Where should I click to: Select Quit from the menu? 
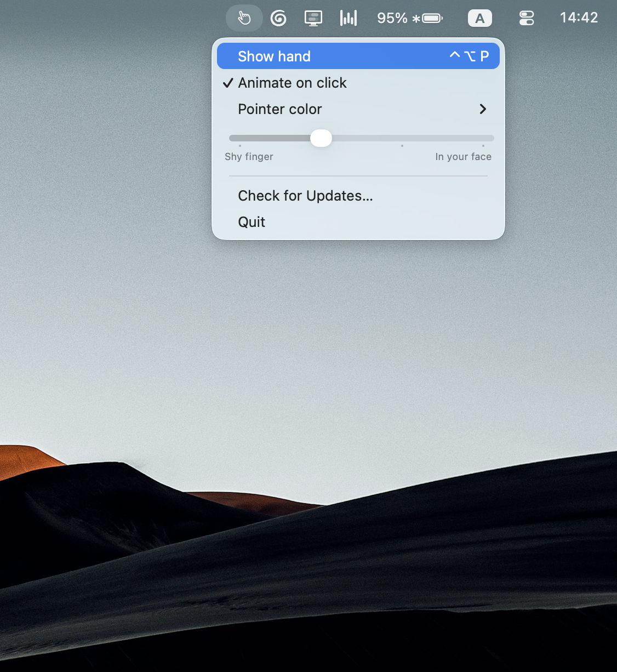pos(358,222)
